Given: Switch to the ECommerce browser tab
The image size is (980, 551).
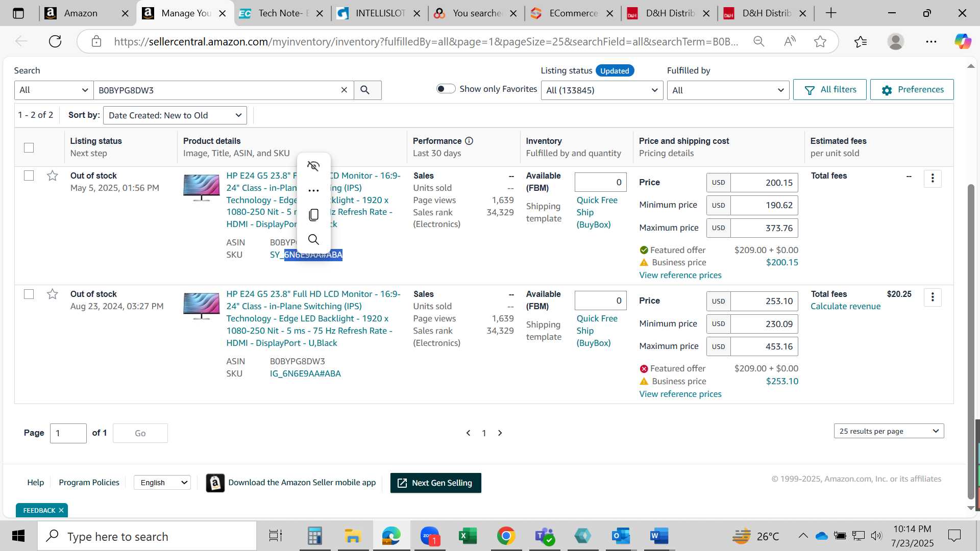Looking at the screenshot, I should pyautogui.click(x=573, y=13).
